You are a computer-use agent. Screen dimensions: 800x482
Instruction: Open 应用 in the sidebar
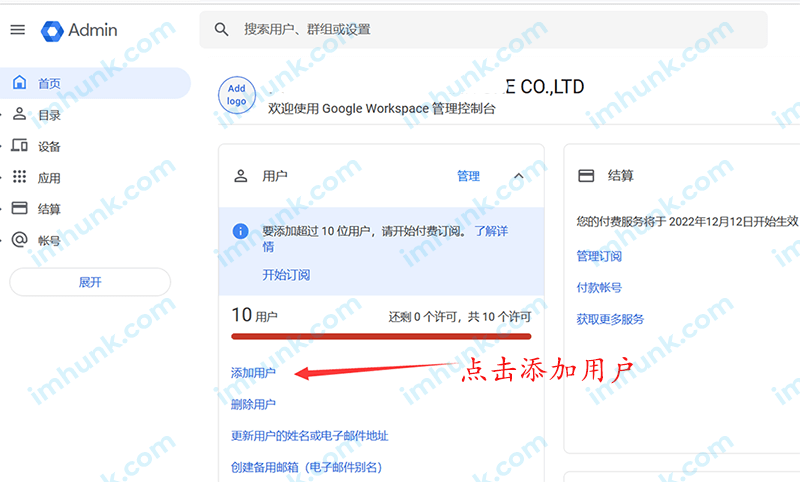(49, 178)
